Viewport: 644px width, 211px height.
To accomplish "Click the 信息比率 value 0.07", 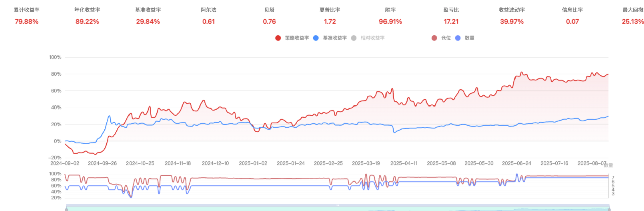I will click(572, 22).
